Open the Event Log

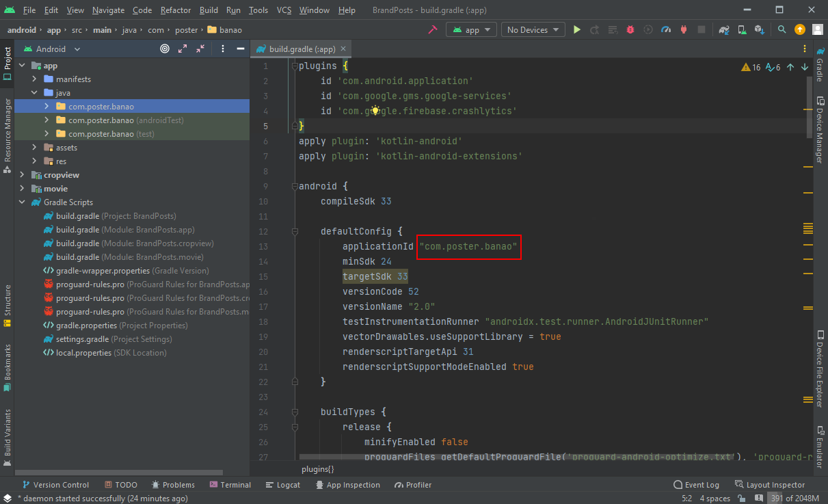696,485
